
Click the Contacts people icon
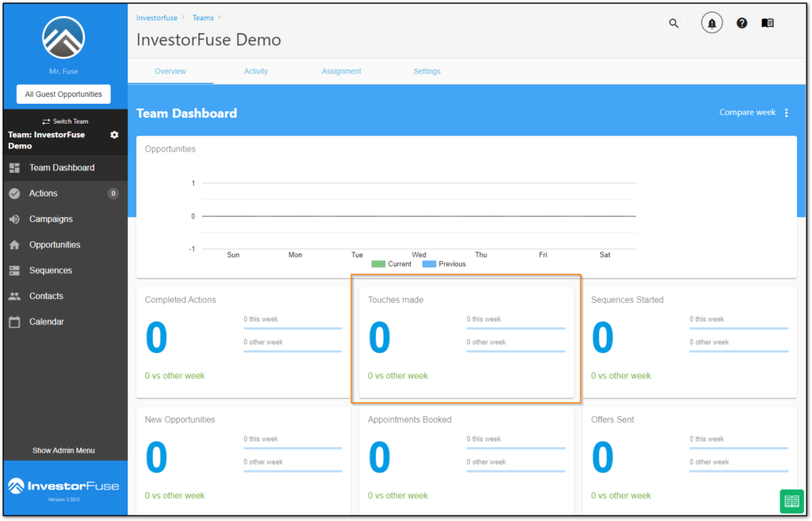tap(14, 297)
